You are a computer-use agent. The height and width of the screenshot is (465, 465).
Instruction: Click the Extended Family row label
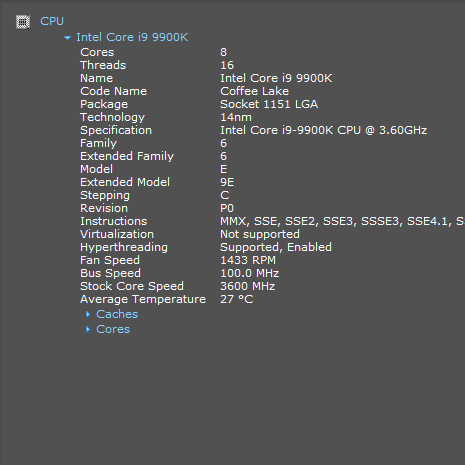pos(127,156)
